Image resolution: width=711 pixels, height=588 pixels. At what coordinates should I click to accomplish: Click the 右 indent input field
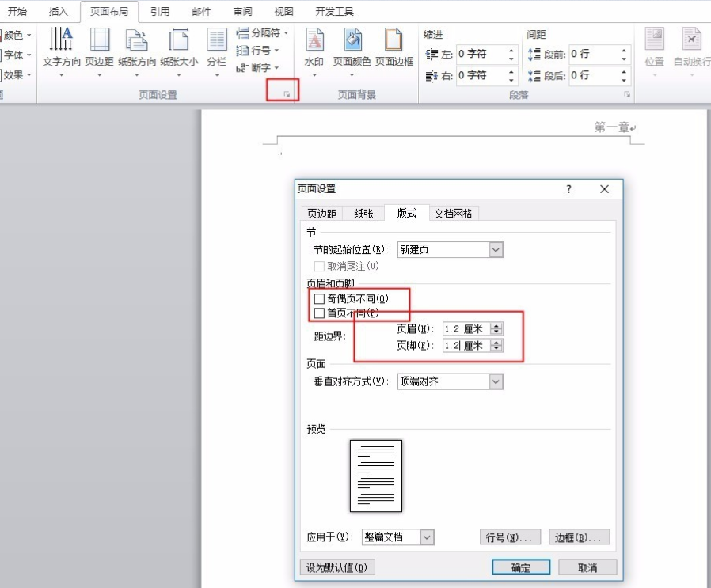click(481, 75)
